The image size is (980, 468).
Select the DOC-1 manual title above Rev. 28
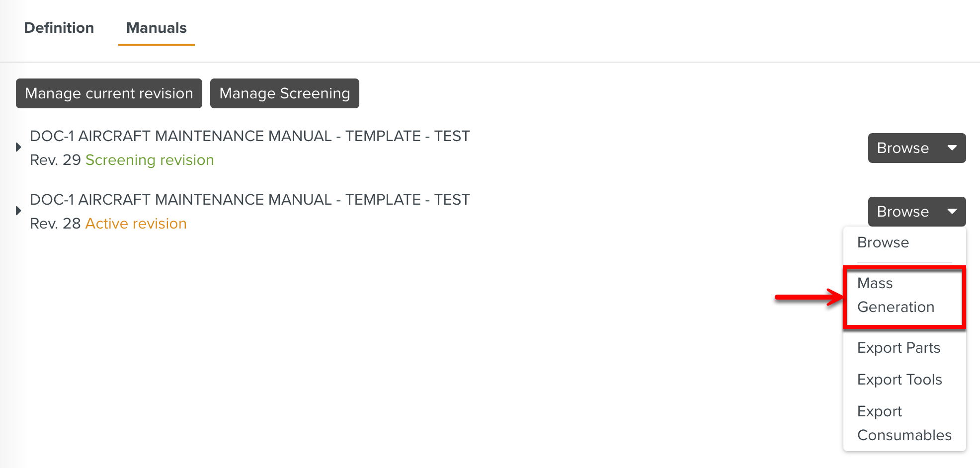[249, 200]
